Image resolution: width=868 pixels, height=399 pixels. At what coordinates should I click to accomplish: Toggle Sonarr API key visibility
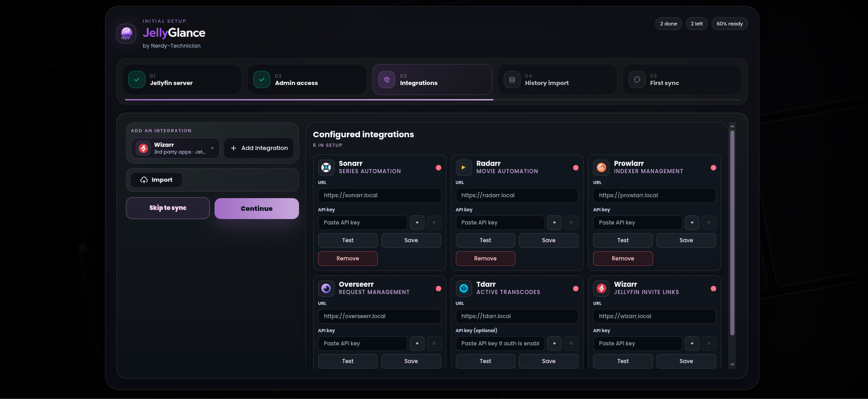click(x=417, y=223)
